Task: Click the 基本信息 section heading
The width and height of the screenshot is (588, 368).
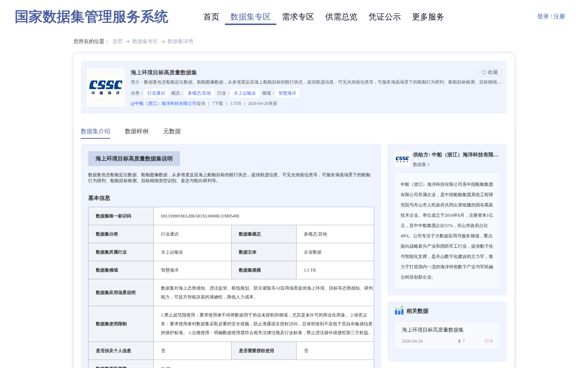Action: point(99,198)
